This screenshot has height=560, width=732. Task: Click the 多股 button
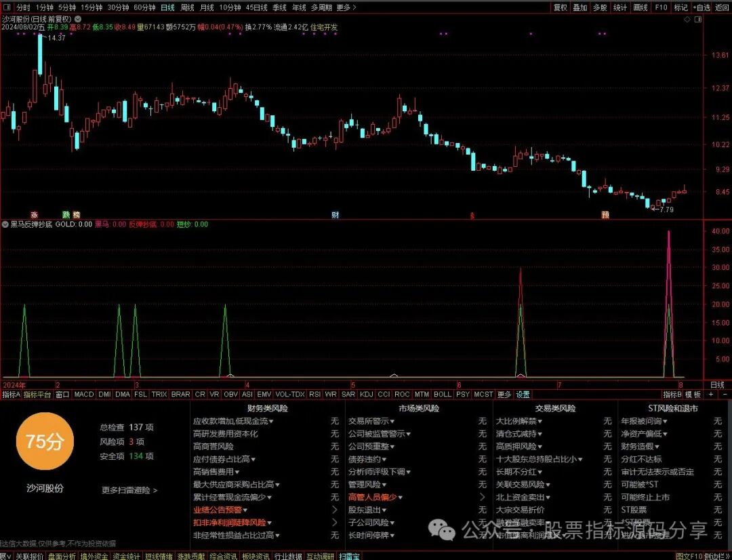[601, 7]
